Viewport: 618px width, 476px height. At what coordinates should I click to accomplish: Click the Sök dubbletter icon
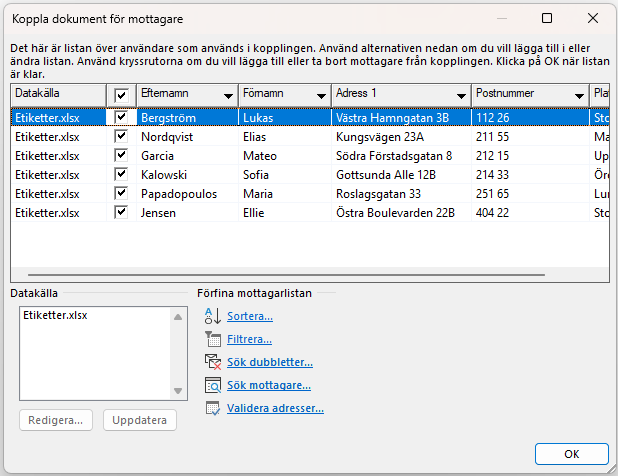(x=211, y=362)
